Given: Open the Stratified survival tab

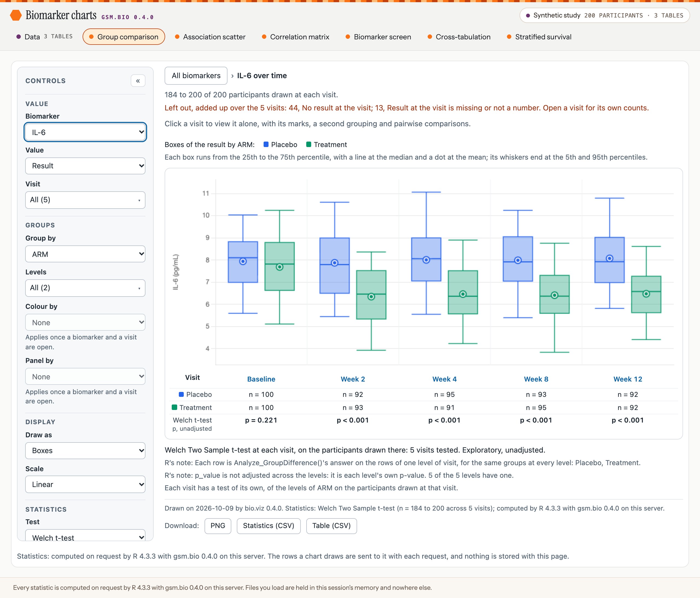Looking at the screenshot, I should [539, 37].
